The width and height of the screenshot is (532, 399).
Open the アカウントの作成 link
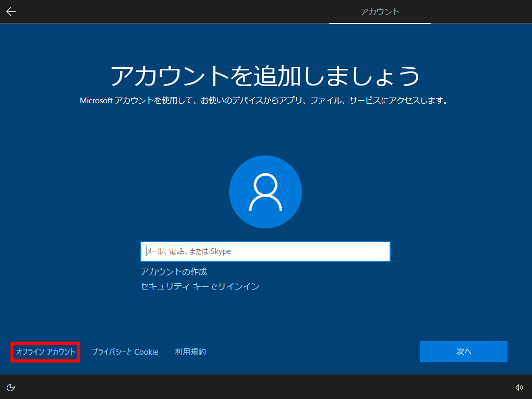(174, 272)
